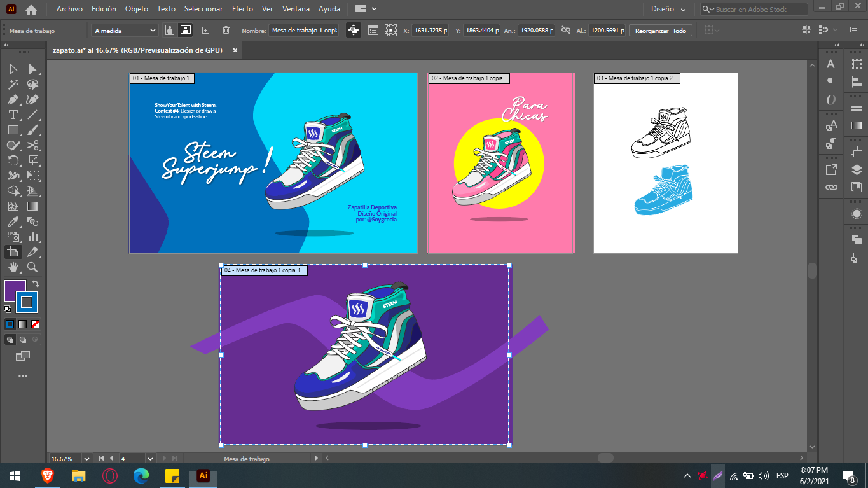Open the Layers panel icon
The width and height of the screenshot is (868, 488).
(x=857, y=170)
